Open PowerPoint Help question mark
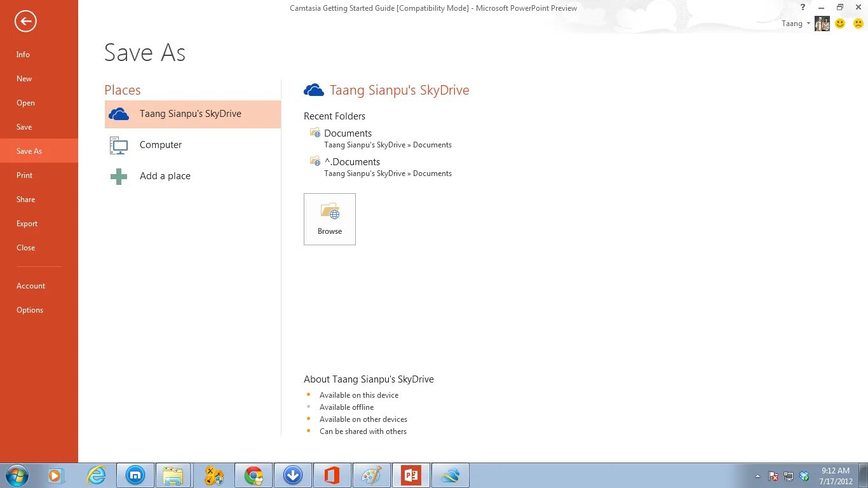 pyautogui.click(x=803, y=8)
